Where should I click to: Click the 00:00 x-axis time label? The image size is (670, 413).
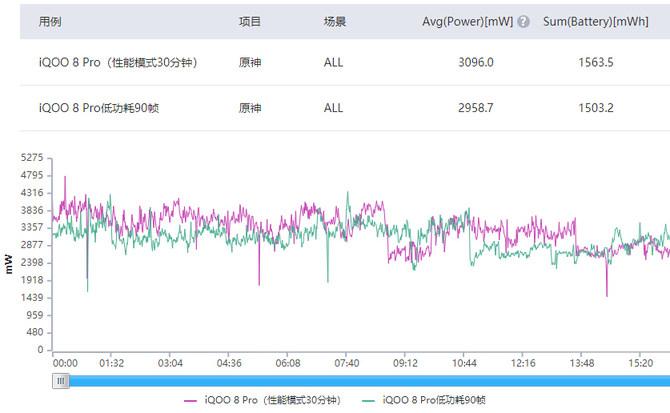pyautogui.click(x=65, y=363)
